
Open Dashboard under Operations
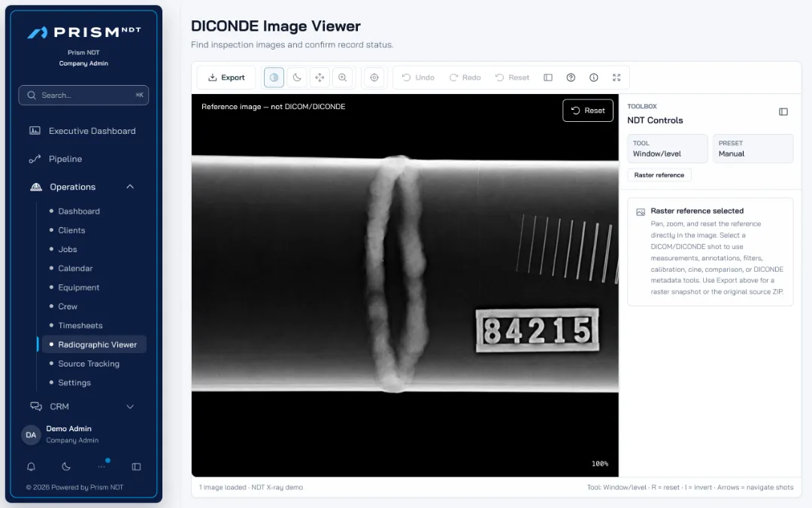point(79,211)
